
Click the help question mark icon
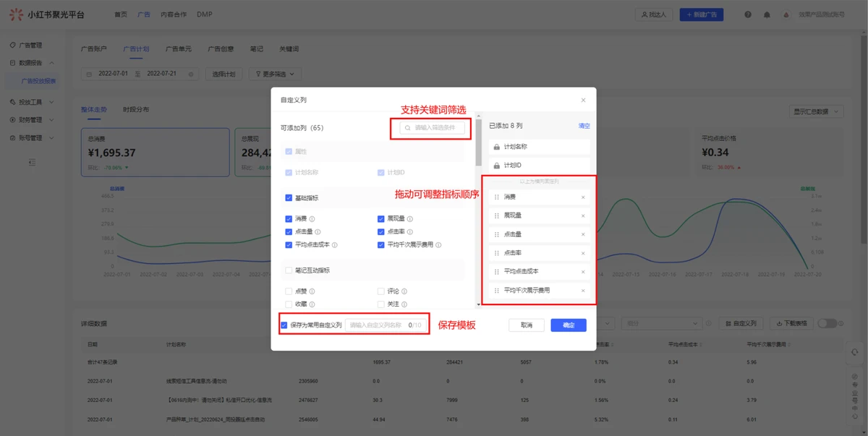pyautogui.click(x=748, y=14)
